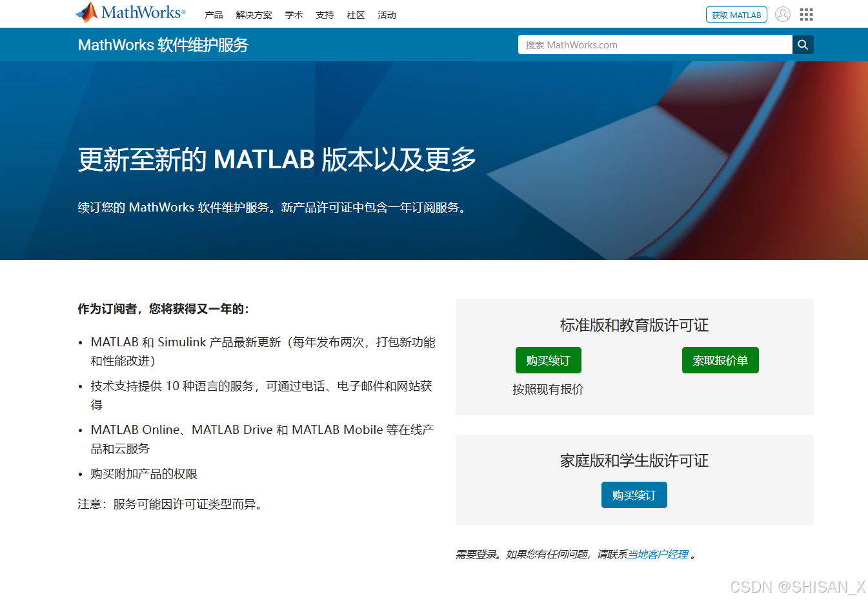Click the bullet about 技术支持提供 10 种语言
This screenshot has height=601, width=868.
[261, 395]
